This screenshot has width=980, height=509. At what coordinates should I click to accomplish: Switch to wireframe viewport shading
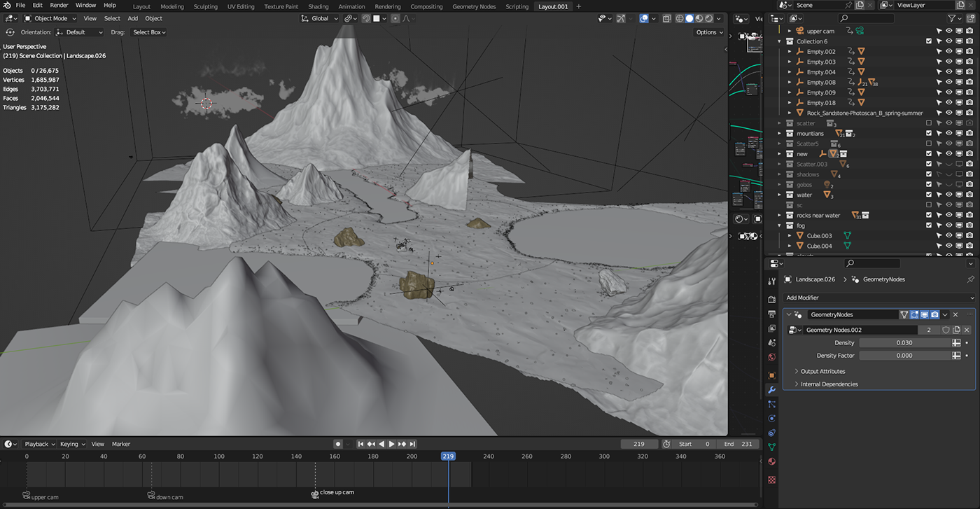click(x=679, y=19)
